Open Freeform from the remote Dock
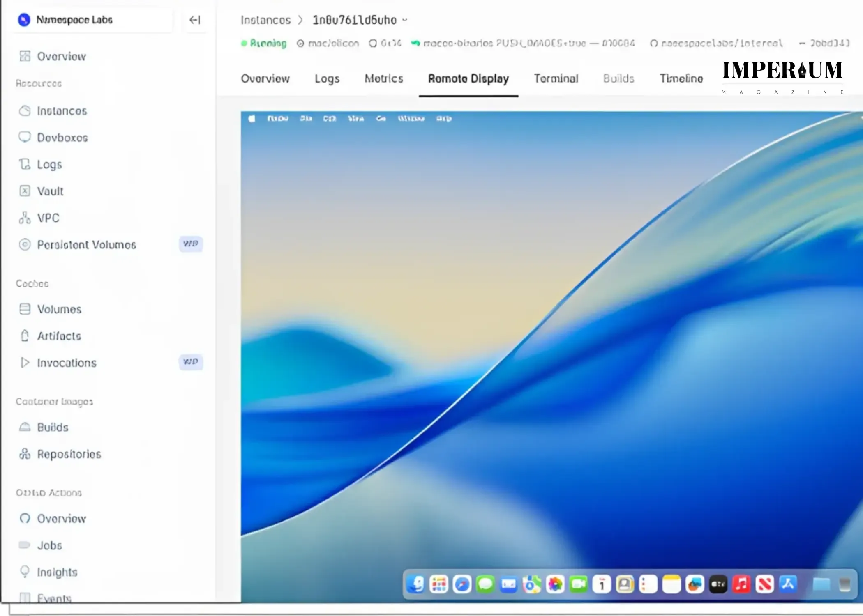863x616 pixels. pos(695,584)
